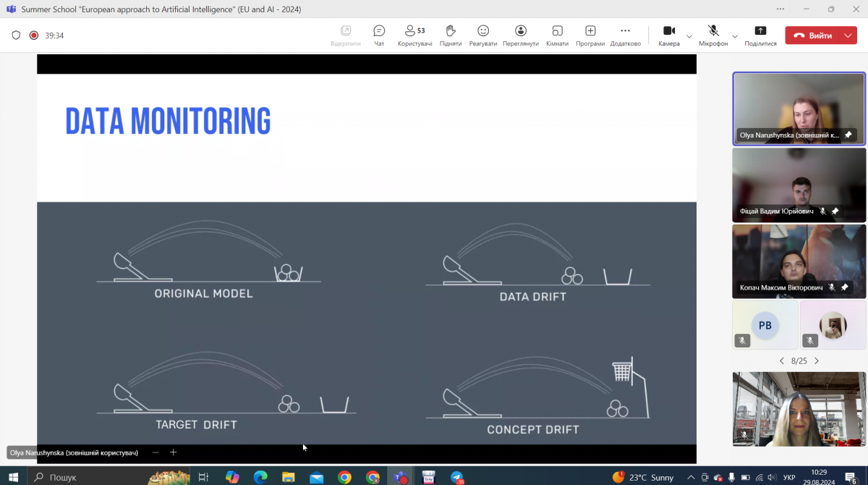Open breakout rooms (Кімнати)

click(x=557, y=35)
